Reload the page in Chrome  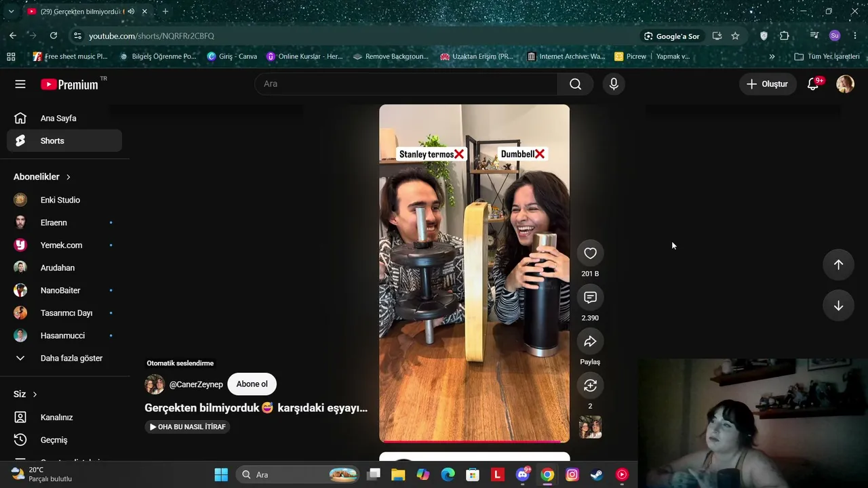(x=54, y=36)
